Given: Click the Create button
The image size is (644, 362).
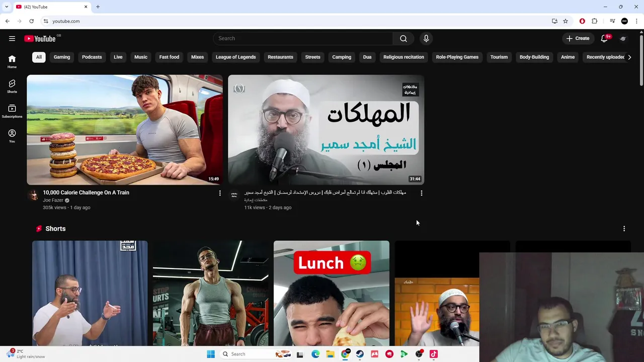Looking at the screenshot, I should point(578,39).
